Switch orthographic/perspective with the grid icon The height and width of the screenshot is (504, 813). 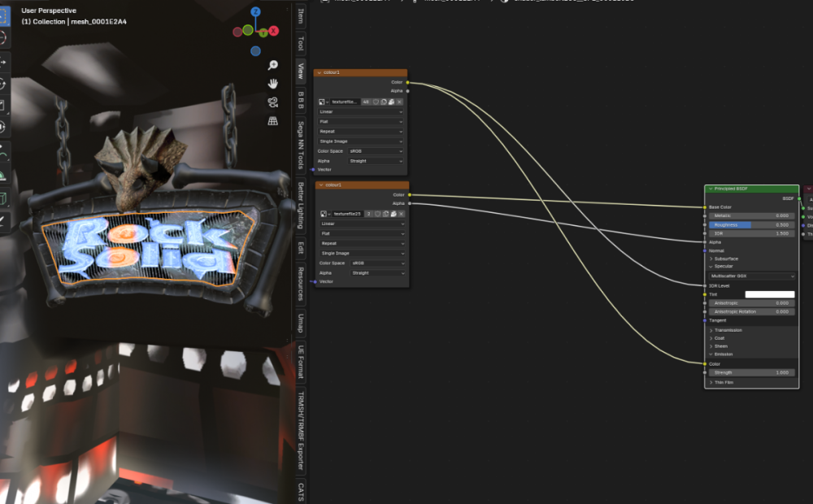[272, 121]
